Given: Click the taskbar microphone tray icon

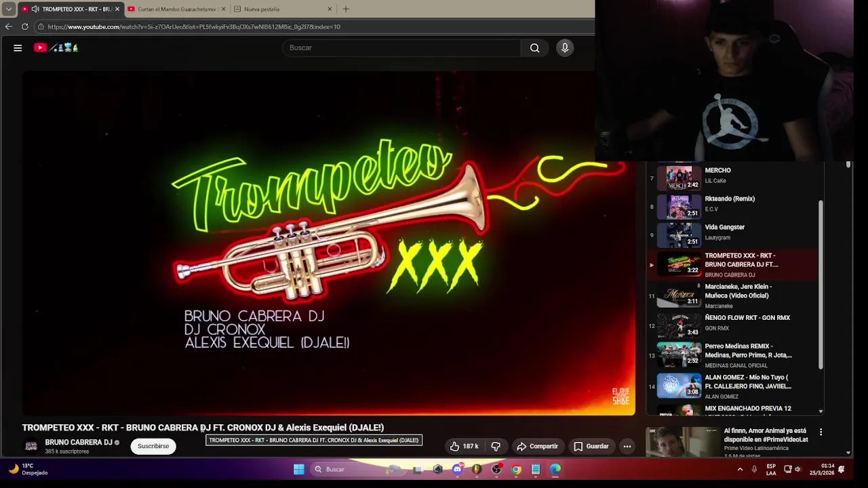Looking at the screenshot, I should coord(754,469).
